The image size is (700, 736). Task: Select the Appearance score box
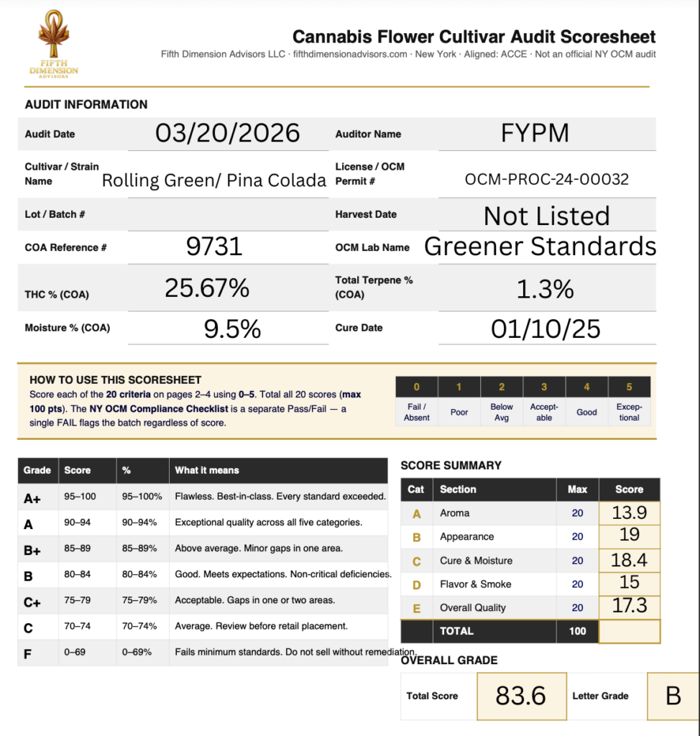pos(629,536)
